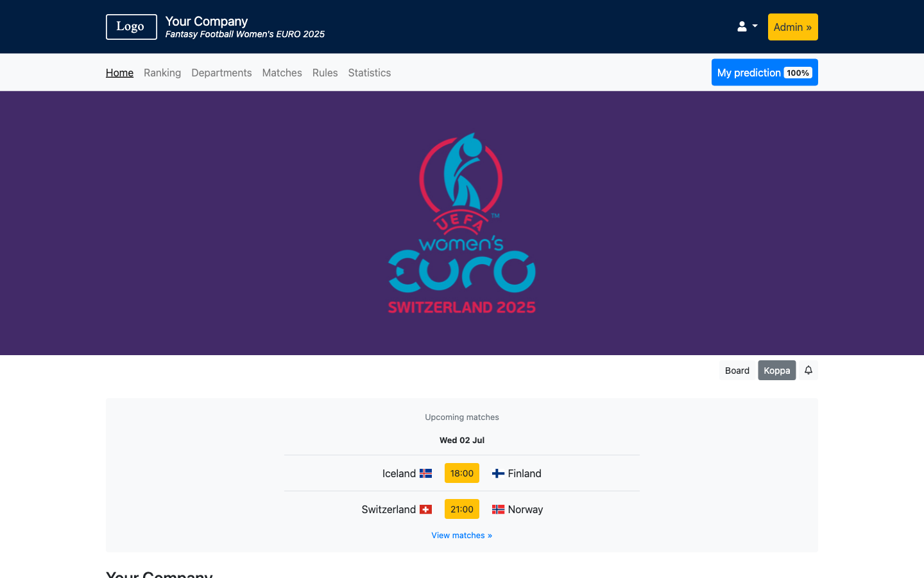The height and width of the screenshot is (578, 924).
Task: Switch to the Koppa view
Action: [x=776, y=371]
